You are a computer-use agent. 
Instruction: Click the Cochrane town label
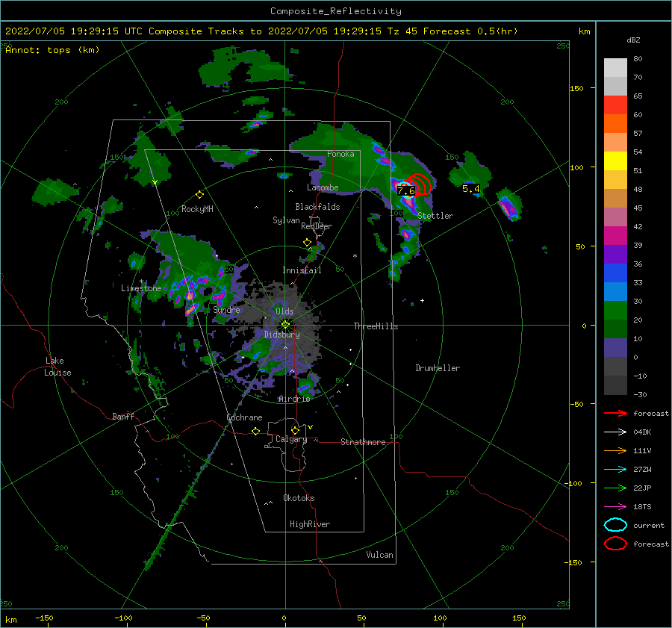pyautogui.click(x=244, y=417)
